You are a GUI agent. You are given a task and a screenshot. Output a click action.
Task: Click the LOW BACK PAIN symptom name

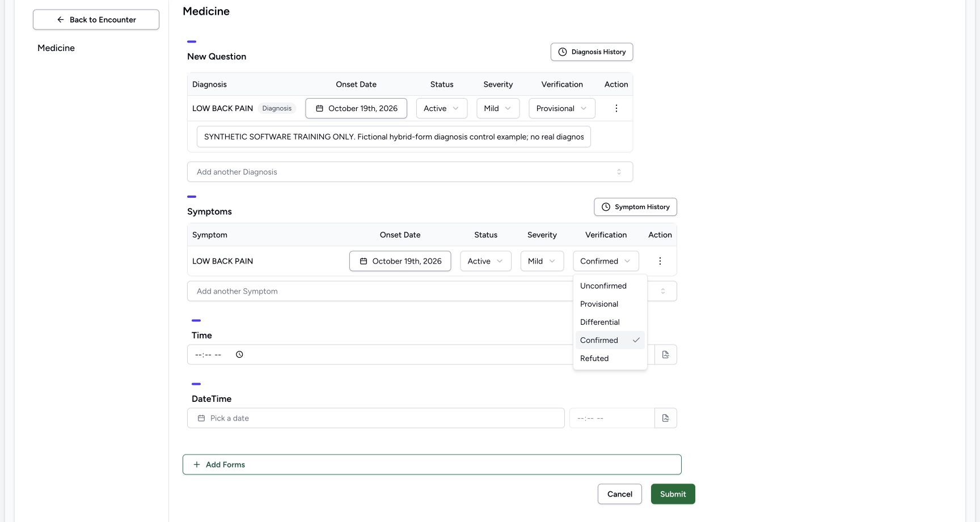(x=222, y=261)
